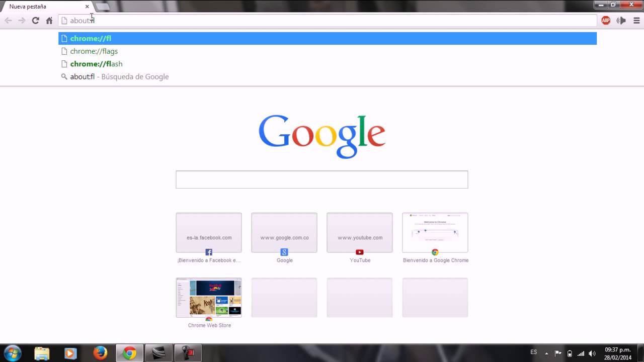This screenshot has height=362, width=644.
Task: Click the magnifier icon beside about:fl suggestion
Action: [64, 77]
